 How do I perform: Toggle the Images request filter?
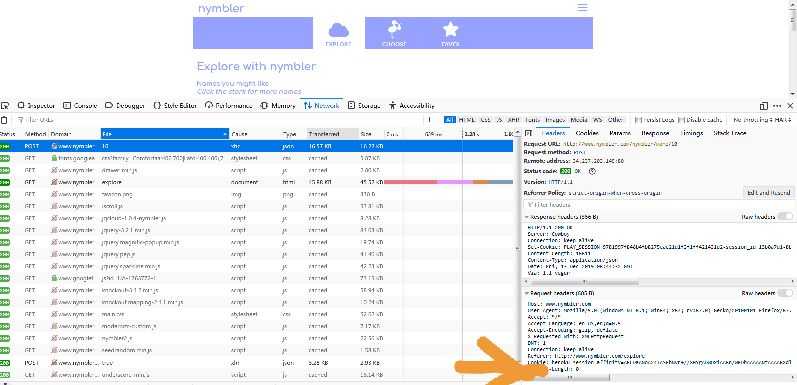point(556,120)
